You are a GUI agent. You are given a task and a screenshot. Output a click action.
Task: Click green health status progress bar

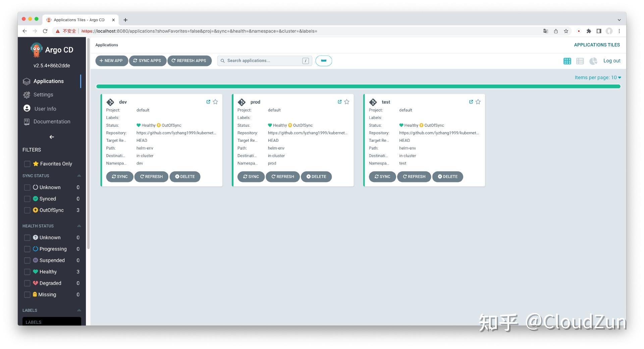tap(358, 86)
